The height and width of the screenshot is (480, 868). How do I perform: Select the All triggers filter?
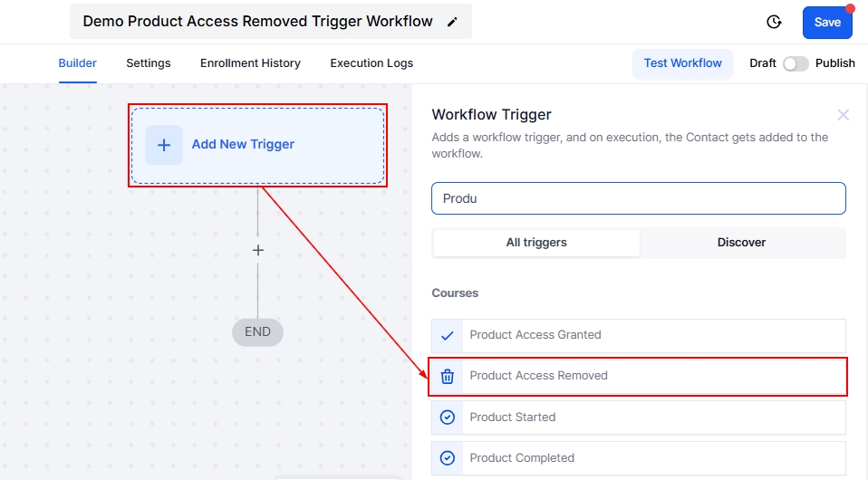(536, 243)
